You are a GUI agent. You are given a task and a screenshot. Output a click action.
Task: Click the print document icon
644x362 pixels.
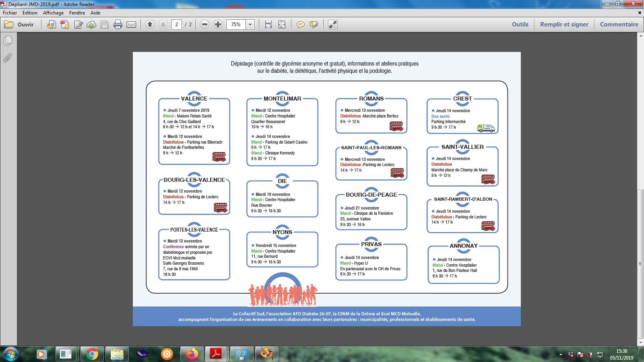(x=118, y=25)
